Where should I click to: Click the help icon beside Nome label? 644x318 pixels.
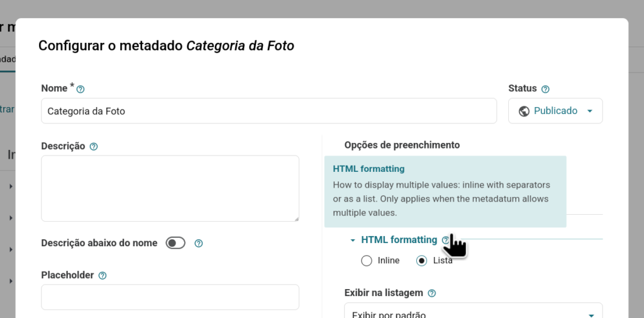click(80, 89)
